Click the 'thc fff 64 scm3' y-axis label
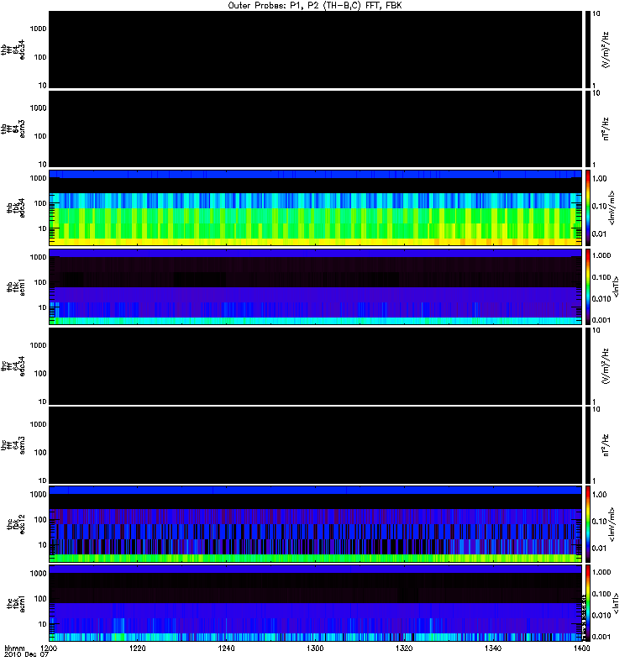630x672 pixels. click(13, 445)
